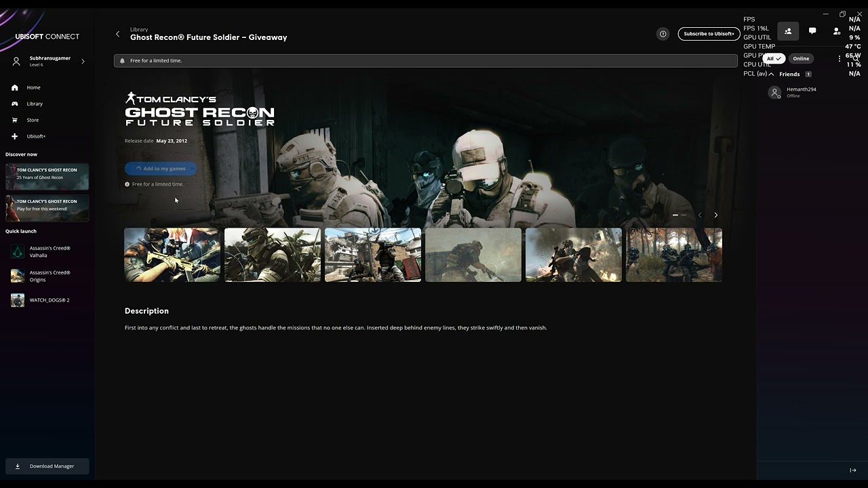This screenshot has width=868, height=488.
Task: Open the three-dot friends options menu
Action: [x=840, y=58]
